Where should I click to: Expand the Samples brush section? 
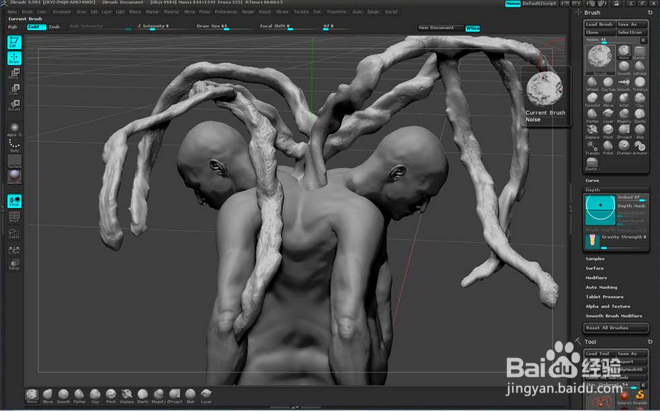[x=595, y=259]
